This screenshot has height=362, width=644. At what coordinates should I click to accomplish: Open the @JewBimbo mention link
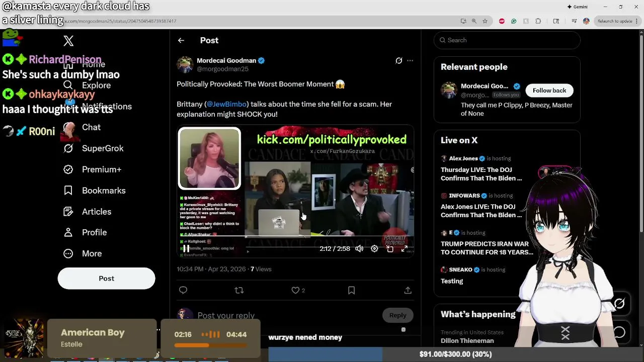(226, 104)
